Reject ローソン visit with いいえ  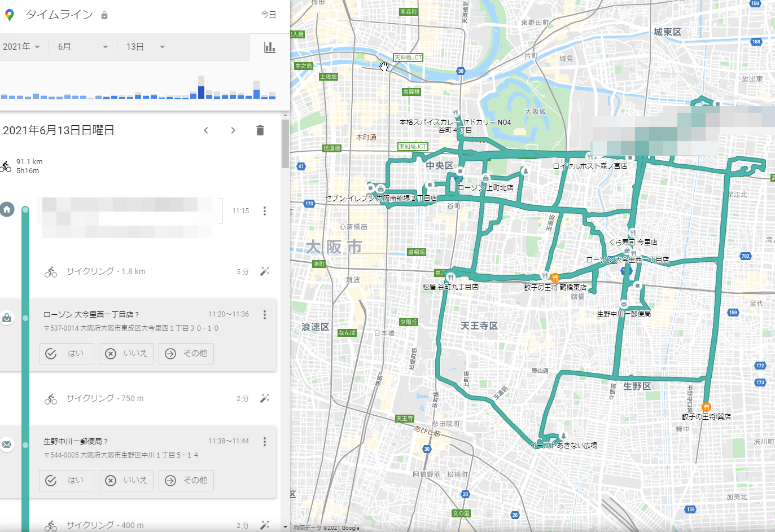tap(126, 353)
